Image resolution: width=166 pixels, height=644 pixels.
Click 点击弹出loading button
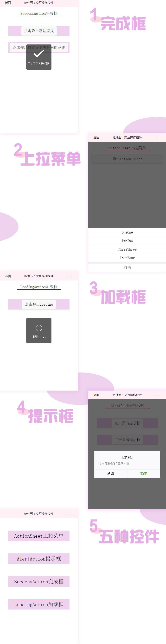coord(39,304)
